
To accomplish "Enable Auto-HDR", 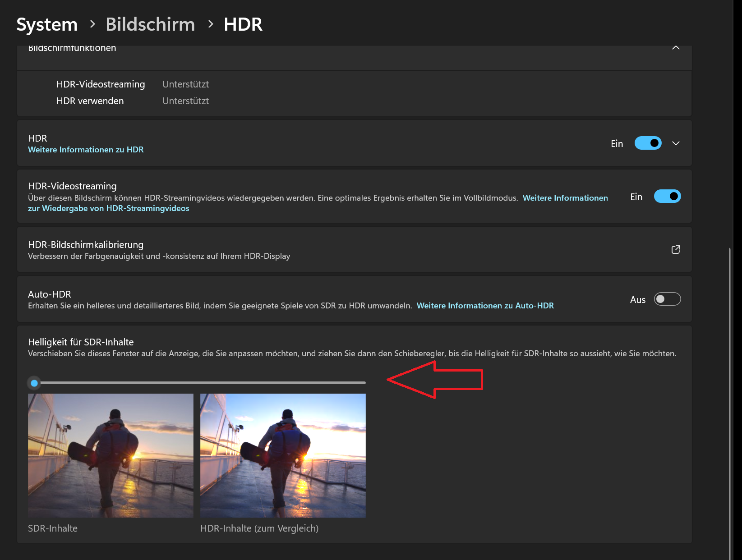I will pyautogui.click(x=667, y=299).
